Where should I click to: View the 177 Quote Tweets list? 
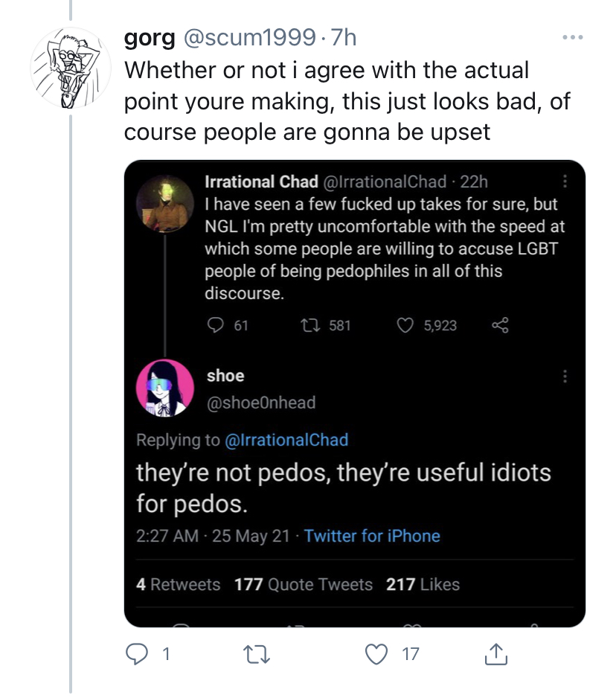click(x=304, y=584)
